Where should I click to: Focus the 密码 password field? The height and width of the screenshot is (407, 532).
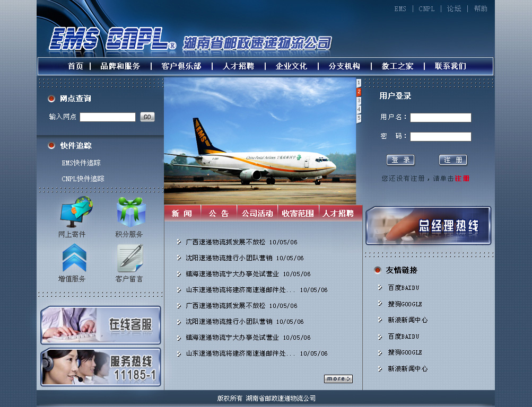click(440, 137)
